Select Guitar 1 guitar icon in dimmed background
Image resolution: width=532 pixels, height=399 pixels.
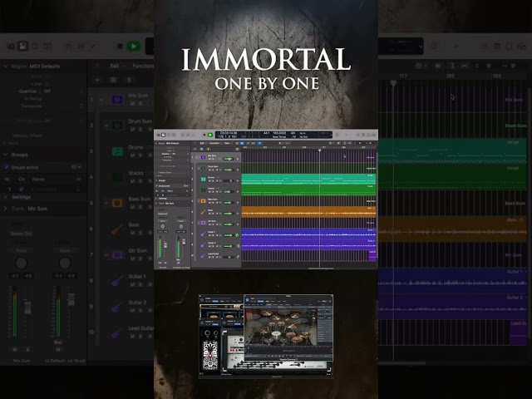(x=117, y=281)
